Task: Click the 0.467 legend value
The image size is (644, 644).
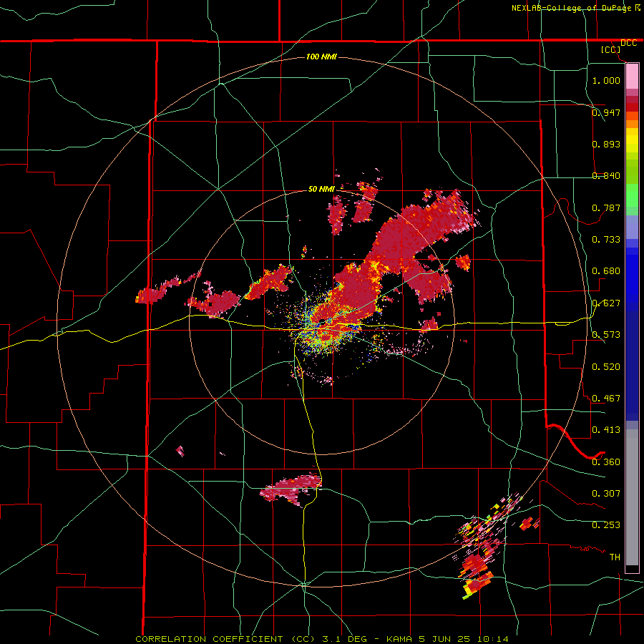Action: click(606, 398)
